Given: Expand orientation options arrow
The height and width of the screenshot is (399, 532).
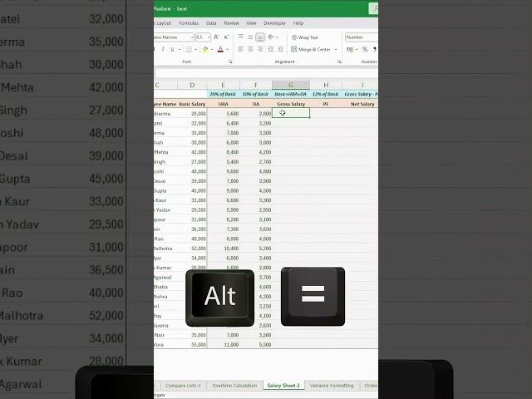Looking at the screenshot, I should [x=277, y=37].
